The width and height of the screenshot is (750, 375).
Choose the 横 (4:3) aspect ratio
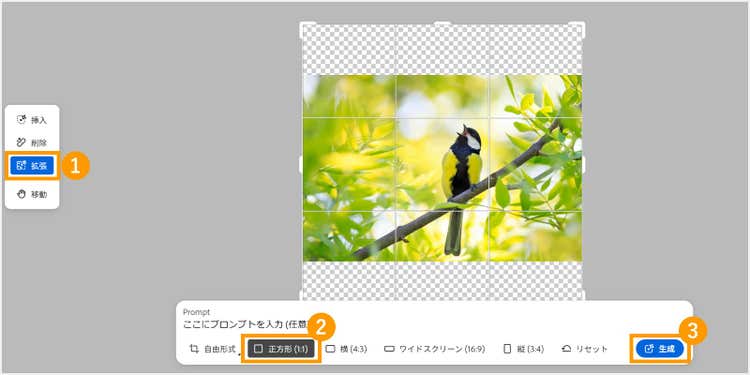[346, 349]
